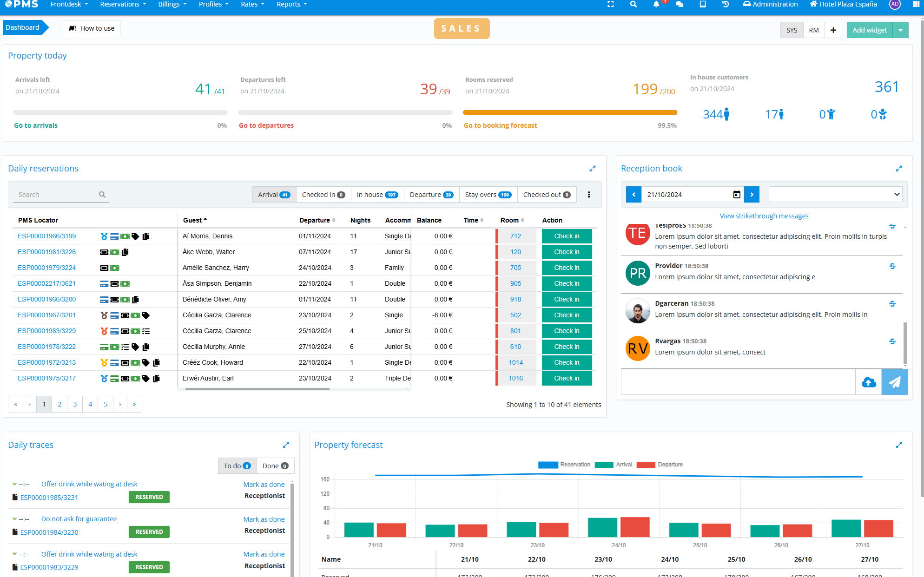Check in guest for room 712
Image resolution: width=924 pixels, height=577 pixels.
click(x=566, y=236)
